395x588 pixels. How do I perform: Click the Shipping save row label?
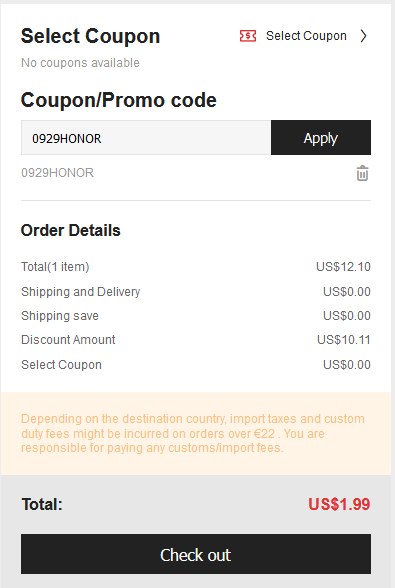click(60, 316)
